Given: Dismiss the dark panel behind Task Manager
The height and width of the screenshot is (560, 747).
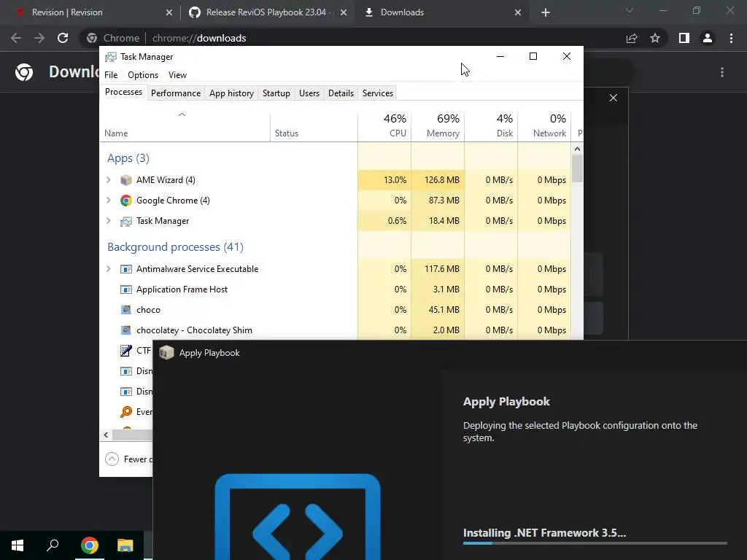Looking at the screenshot, I should pos(613,98).
